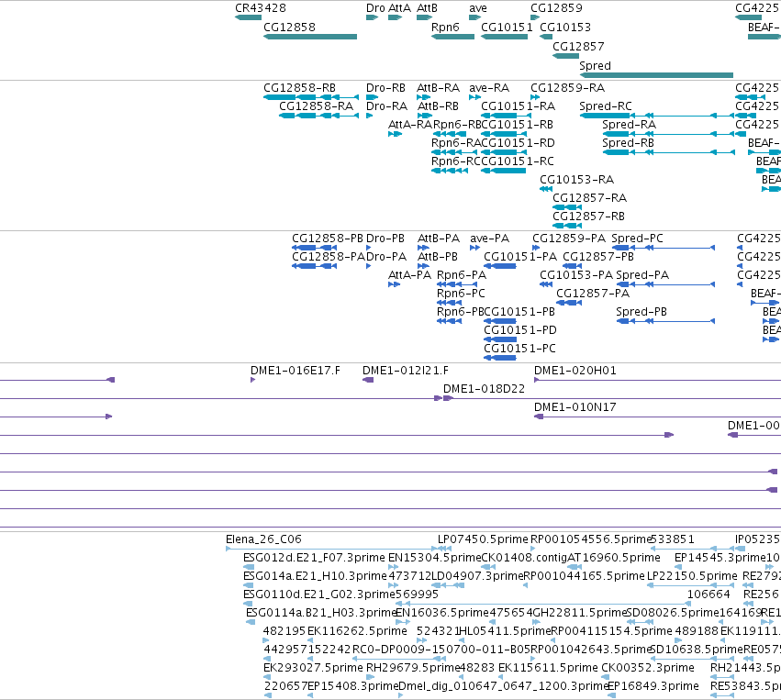Select protein AttA-PA
The height and width of the screenshot is (700, 781).
point(394,284)
